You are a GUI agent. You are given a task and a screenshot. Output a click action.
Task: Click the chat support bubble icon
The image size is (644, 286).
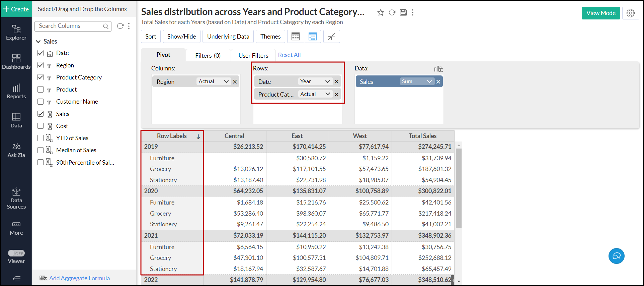pyautogui.click(x=616, y=256)
